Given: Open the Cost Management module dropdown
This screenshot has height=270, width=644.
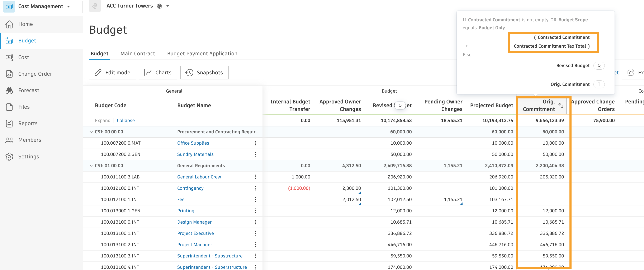Looking at the screenshot, I should [68, 6].
